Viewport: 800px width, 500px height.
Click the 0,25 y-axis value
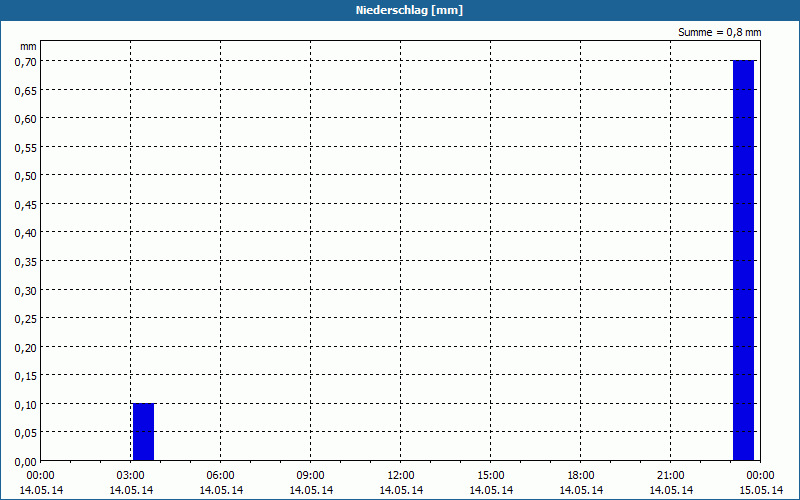pos(26,319)
